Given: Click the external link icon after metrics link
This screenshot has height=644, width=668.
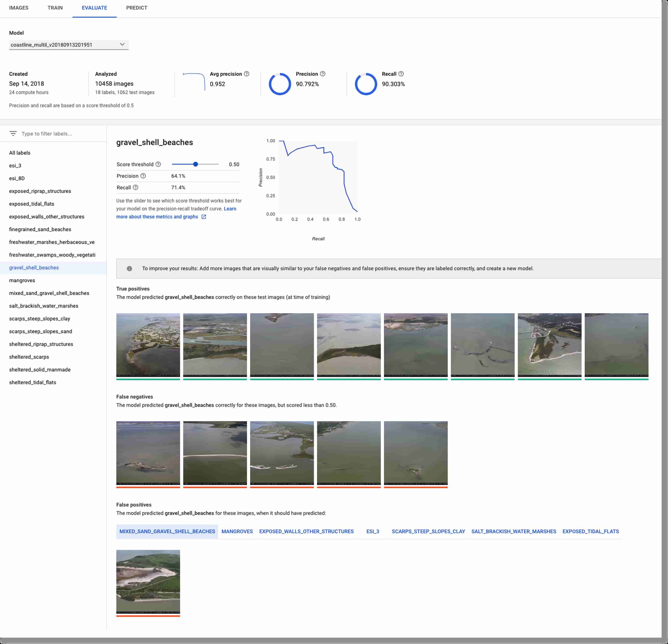Looking at the screenshot, I should (204, 217).
